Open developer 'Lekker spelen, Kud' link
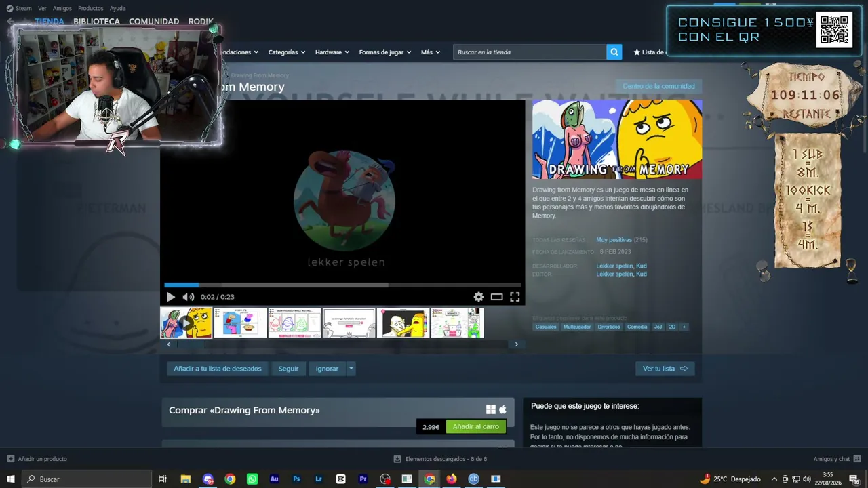Image resolution: width=868 pixels, height=488 pixels. 621,266
